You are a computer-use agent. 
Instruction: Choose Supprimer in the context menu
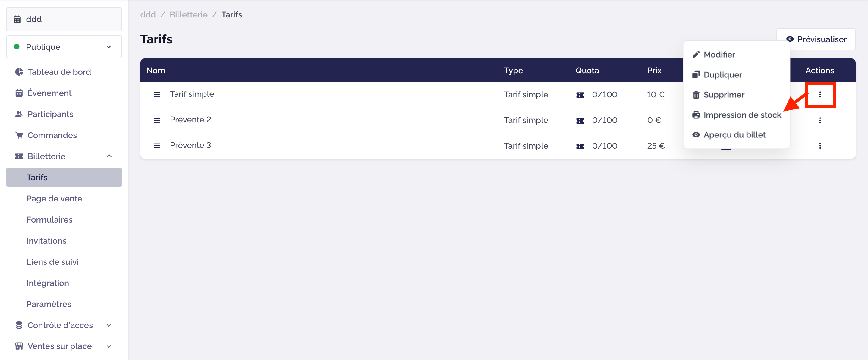pyautogui.click(x=736, y=95)
